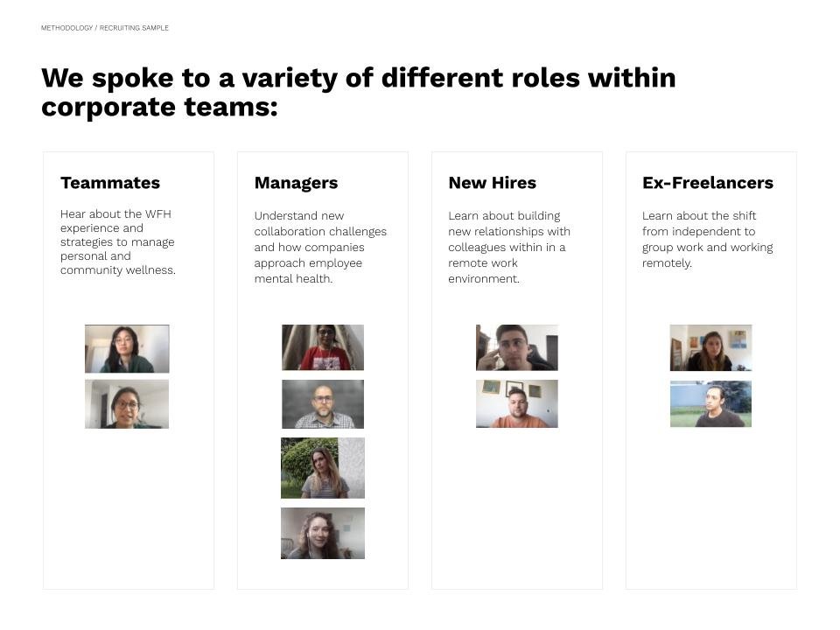
Task: Select the first New Hires participant thumbnail
Action: click(x=517, y=347)
